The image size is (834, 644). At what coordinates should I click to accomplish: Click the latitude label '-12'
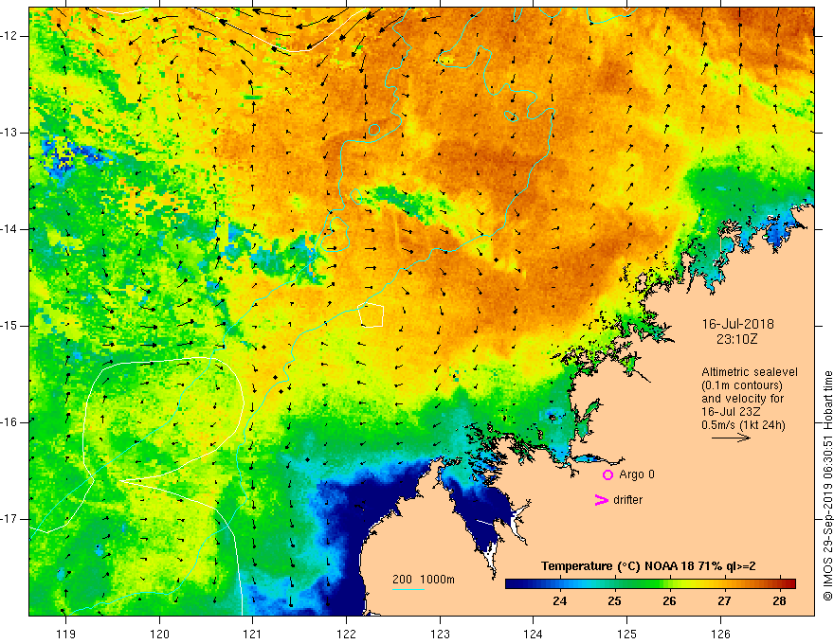click(9, 36)
